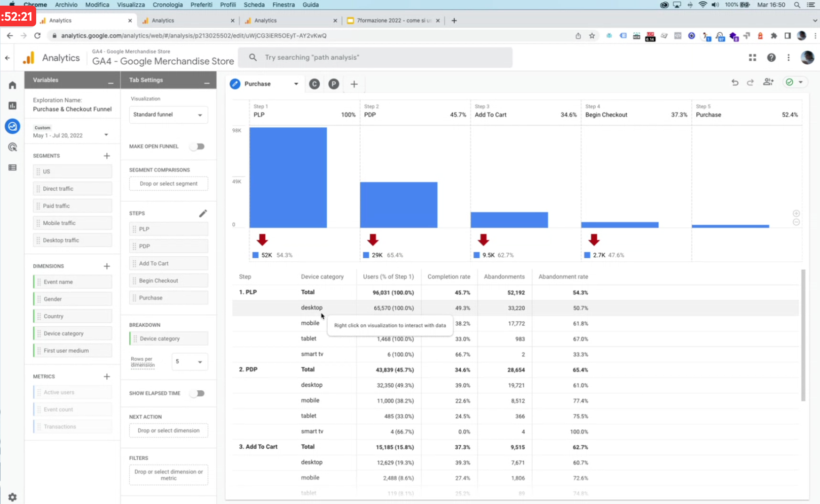
Task: Toggle Show Elapsed Time switch
Action: pos(198,393)
